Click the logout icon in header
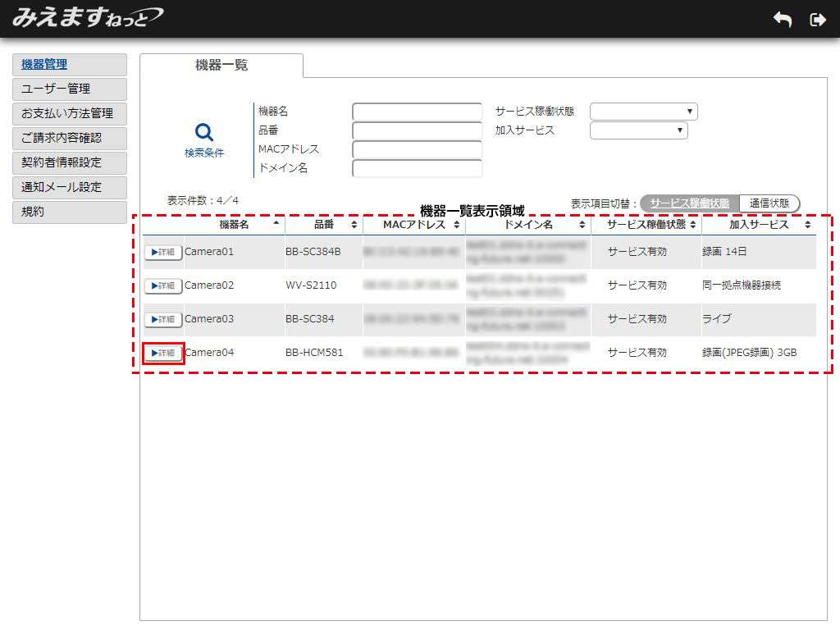The image size is (840, 630). pyautogui.click(x=817, y=20)
